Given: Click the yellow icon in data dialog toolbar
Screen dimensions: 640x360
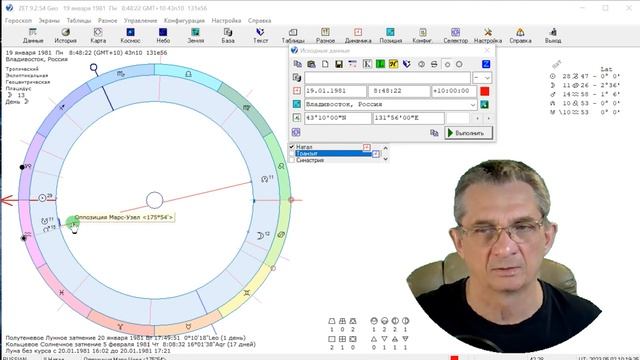Looking at the screenshot, I should click(393, 64).
